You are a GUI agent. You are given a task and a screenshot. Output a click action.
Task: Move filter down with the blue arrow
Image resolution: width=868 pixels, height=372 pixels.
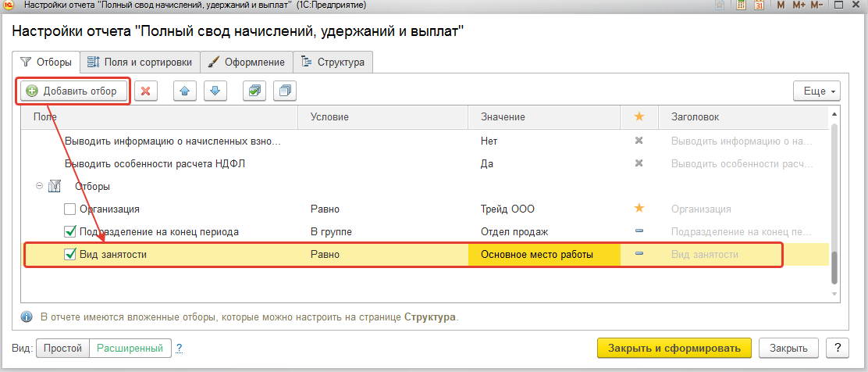pos(215,91)
